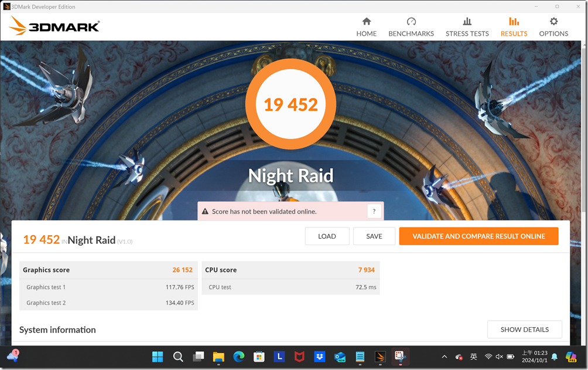Viewport: 588px width, 370px height.
Task: Click VALIDATE AND COMPARE RESULT ONLINE
Action: pos(478,236)
